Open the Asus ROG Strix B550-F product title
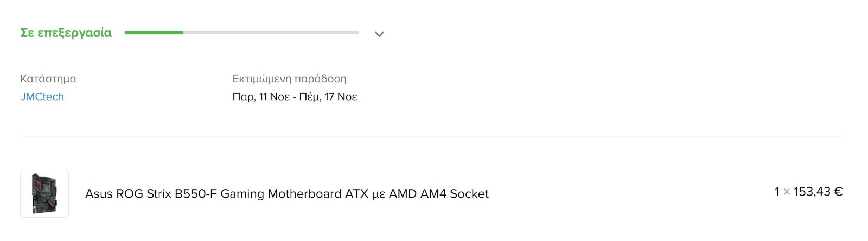The width and height of the screenshot is (868, 241). click(x=286, y=194)
